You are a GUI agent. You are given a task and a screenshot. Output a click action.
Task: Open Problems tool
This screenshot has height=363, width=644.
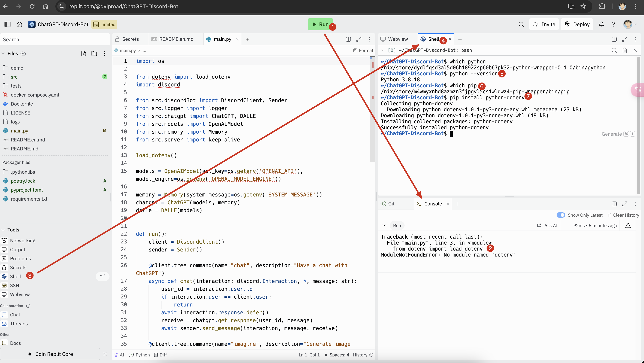[20, 259]
